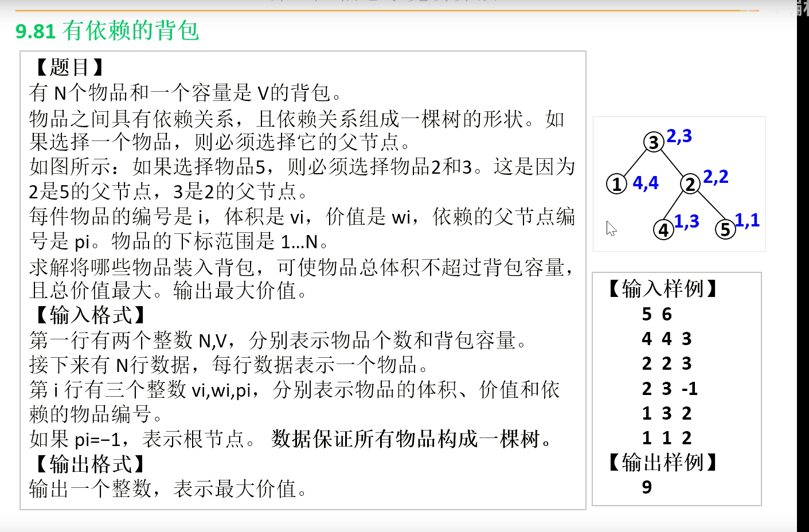The height and width of the screenshot is (532, 809).
Task: Select tree node 5 circle
Action: 725,230
